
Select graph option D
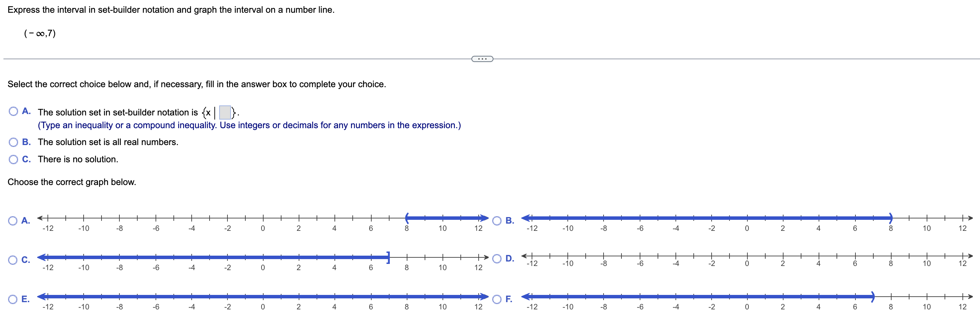coord(497,258)
